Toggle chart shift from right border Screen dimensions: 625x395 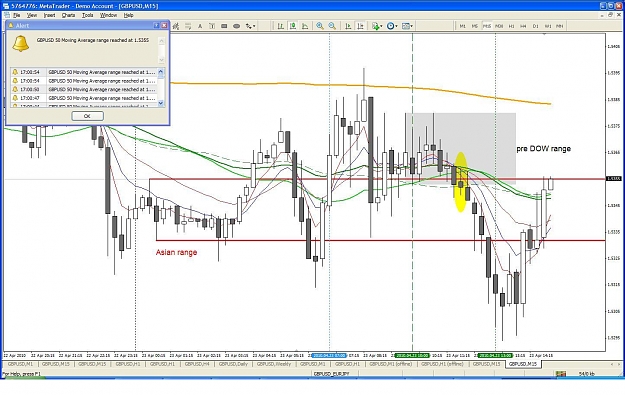click(360, 26)
